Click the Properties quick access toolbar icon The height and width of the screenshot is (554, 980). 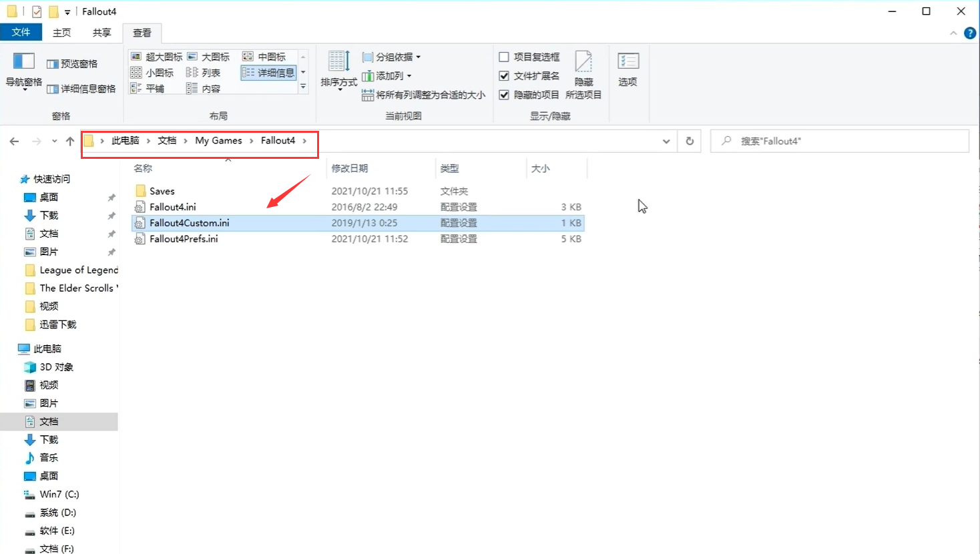(37, 11)
